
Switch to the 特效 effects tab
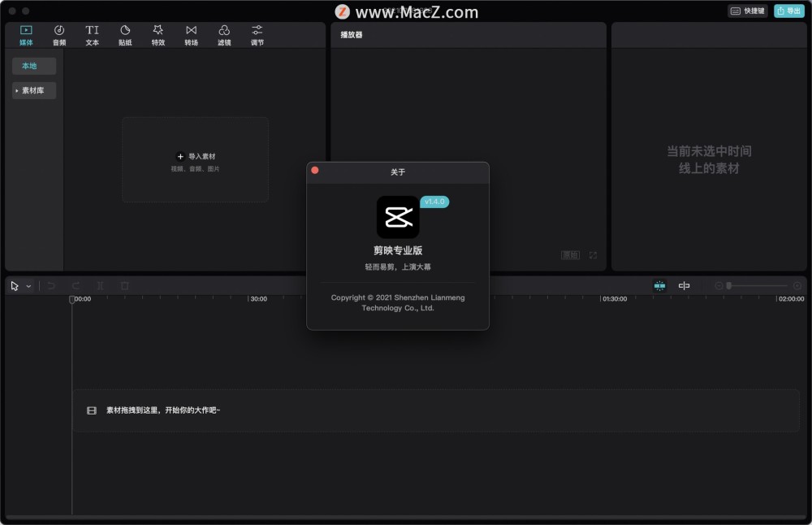(x=158, y=35)
